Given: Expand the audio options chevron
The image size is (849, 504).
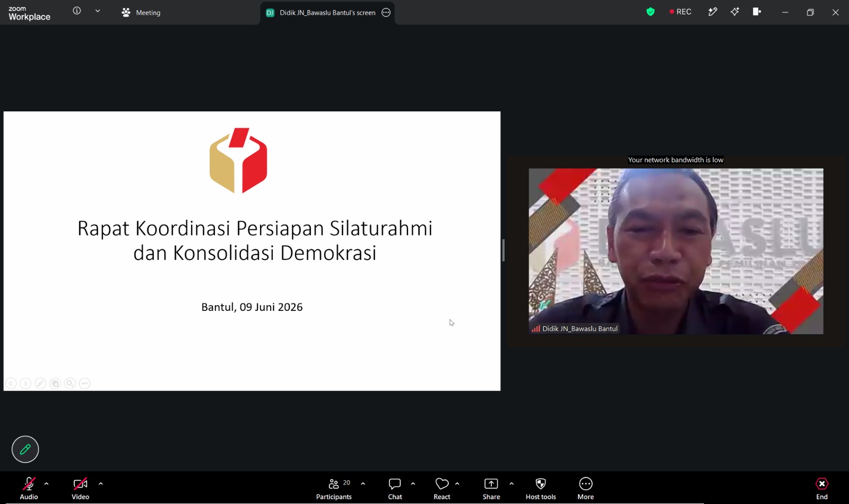Looking at the screenshot, I should (47, 484).
